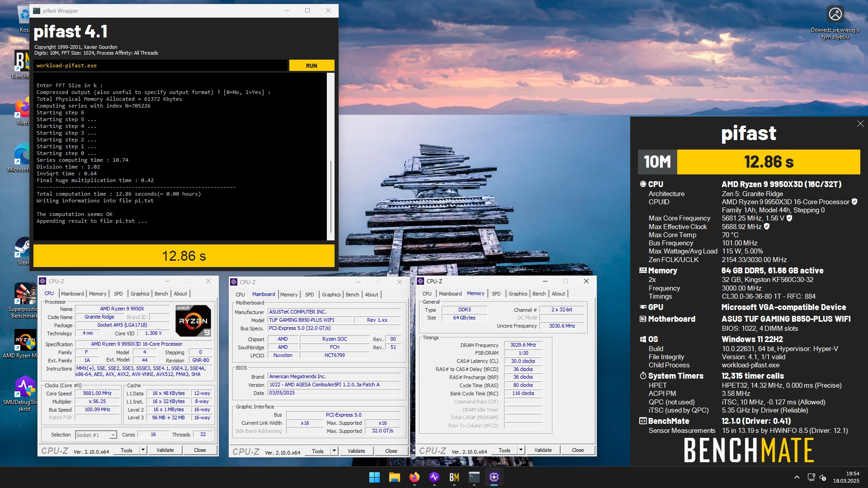
Task: Click Core Speed value 5681.00 MHz
Action: (x=97, y=393)
